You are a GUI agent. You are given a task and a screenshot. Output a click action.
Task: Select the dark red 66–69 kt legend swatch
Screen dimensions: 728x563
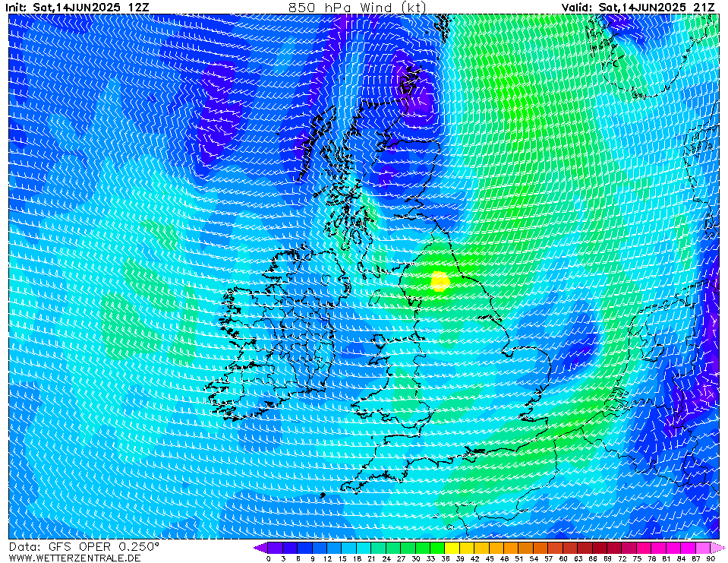[600, 548]
